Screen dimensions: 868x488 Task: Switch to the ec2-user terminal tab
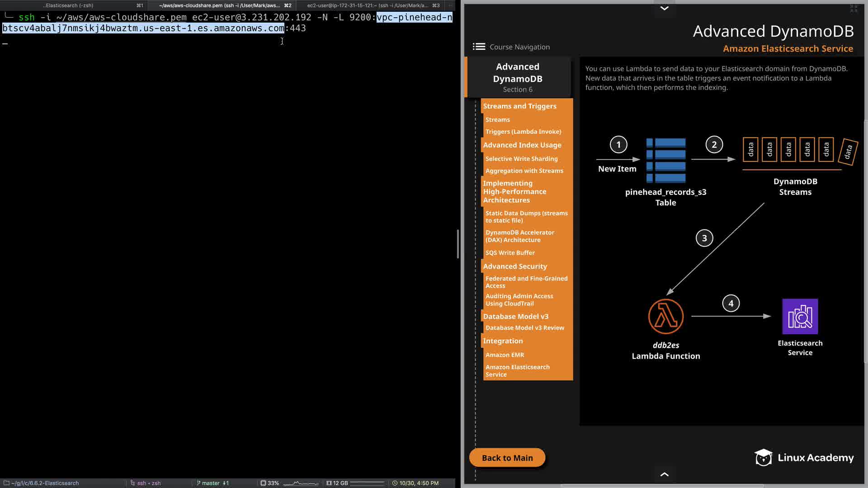coord(367,5)
